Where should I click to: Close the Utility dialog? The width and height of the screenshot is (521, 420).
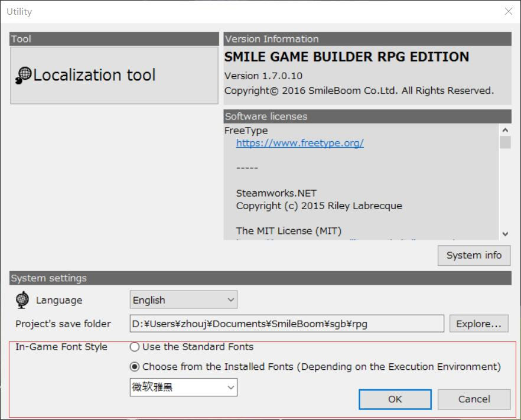point(509,12)
